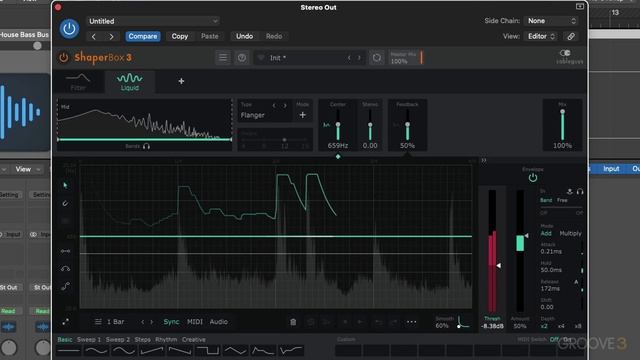Adjust the Feedback slider

point(407,125)
